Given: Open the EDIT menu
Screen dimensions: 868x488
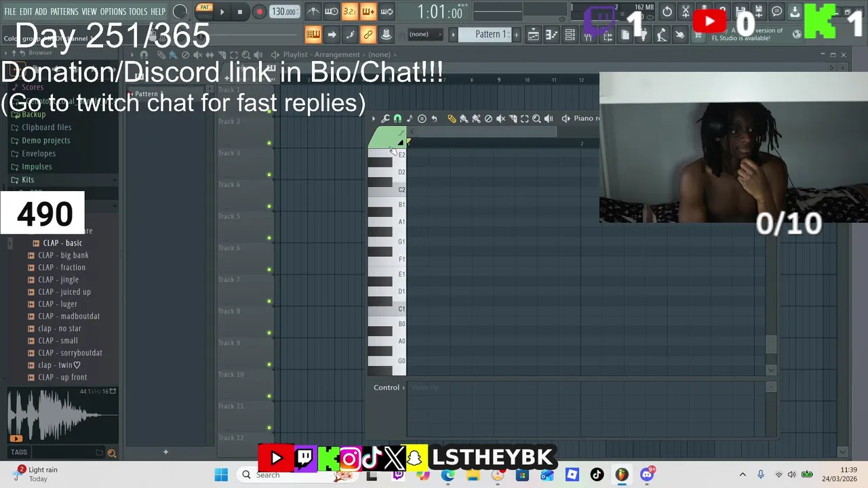Looking at the screenshot, I should (x=26, y=12).
